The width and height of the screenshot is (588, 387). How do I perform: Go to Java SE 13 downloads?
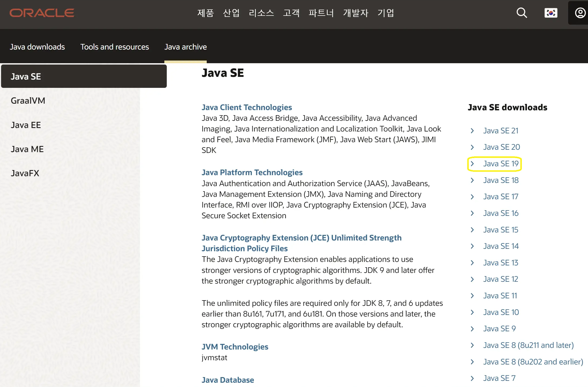pyautogui.click(x=501, y=263)
